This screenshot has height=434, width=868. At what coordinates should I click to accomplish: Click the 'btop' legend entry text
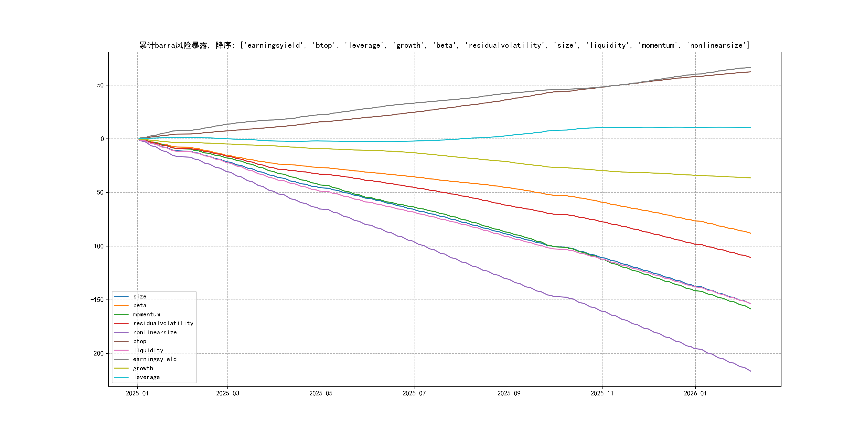[x=140, y=341]
